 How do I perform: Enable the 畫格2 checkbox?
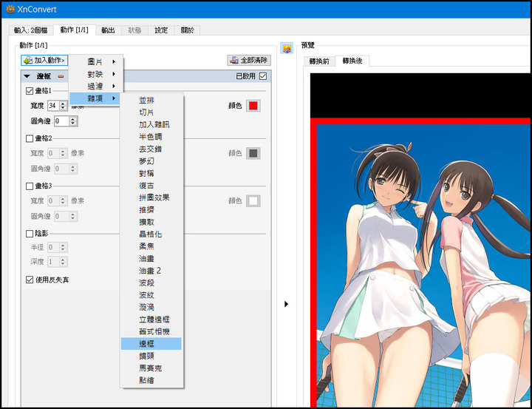(x=30, y=138)
